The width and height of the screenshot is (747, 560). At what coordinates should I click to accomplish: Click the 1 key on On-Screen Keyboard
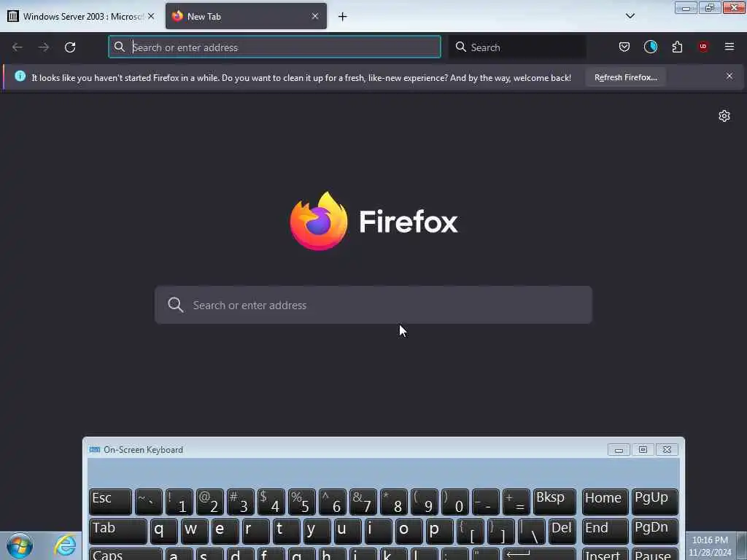point(179,502)
